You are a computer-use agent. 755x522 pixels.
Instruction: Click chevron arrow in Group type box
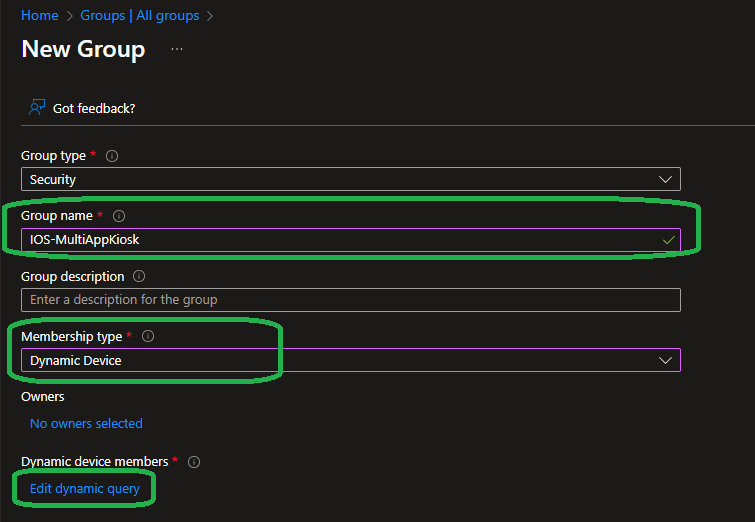point(666,180)
